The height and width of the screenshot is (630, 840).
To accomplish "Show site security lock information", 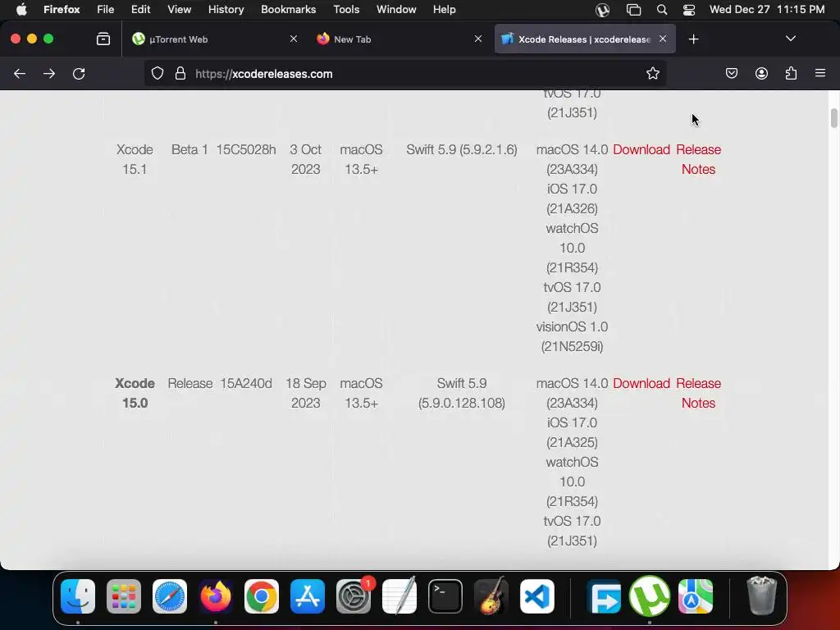I will [x=180, y=73].
